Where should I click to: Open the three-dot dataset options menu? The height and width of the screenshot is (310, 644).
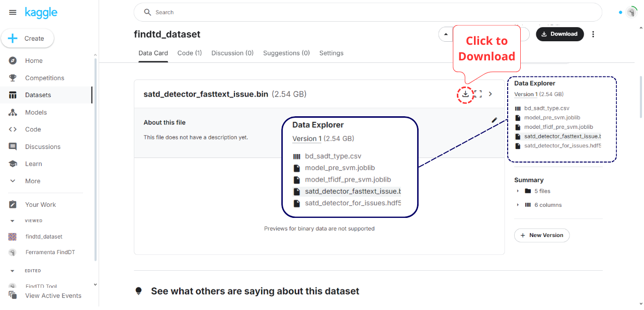593,34
